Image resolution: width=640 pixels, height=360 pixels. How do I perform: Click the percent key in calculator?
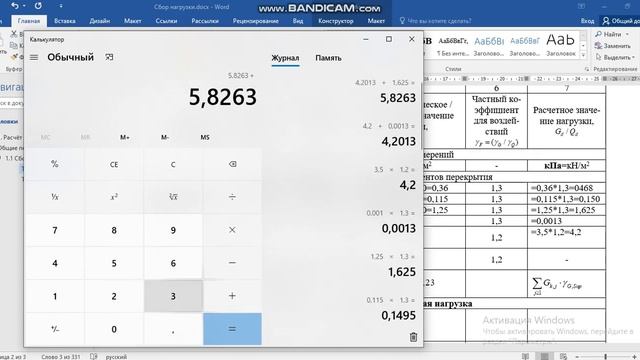pyautogui.click(x=55, y=164)
